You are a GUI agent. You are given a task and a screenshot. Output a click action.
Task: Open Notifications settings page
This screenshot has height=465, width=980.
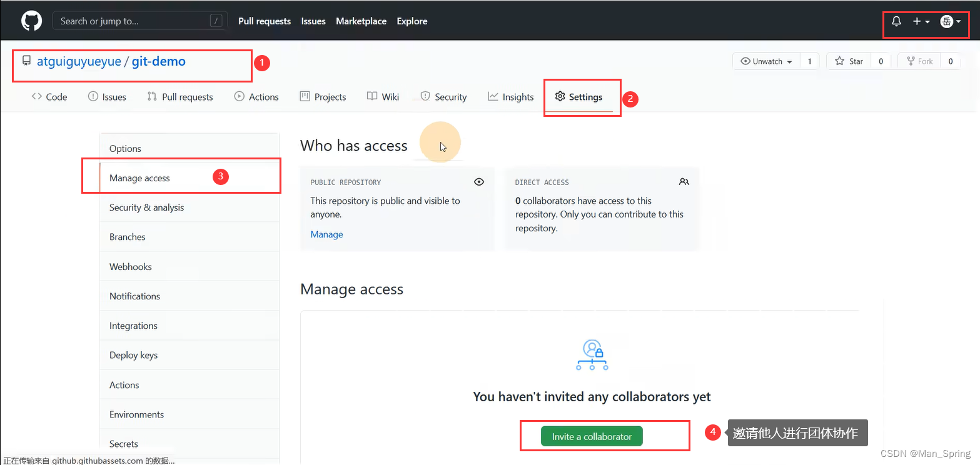tap(189, 296)
